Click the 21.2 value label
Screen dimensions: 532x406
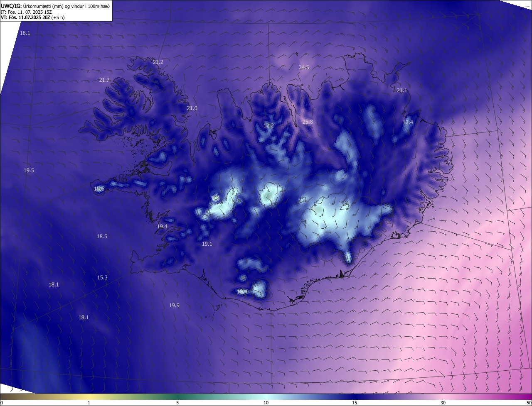(x=158, y=62)
